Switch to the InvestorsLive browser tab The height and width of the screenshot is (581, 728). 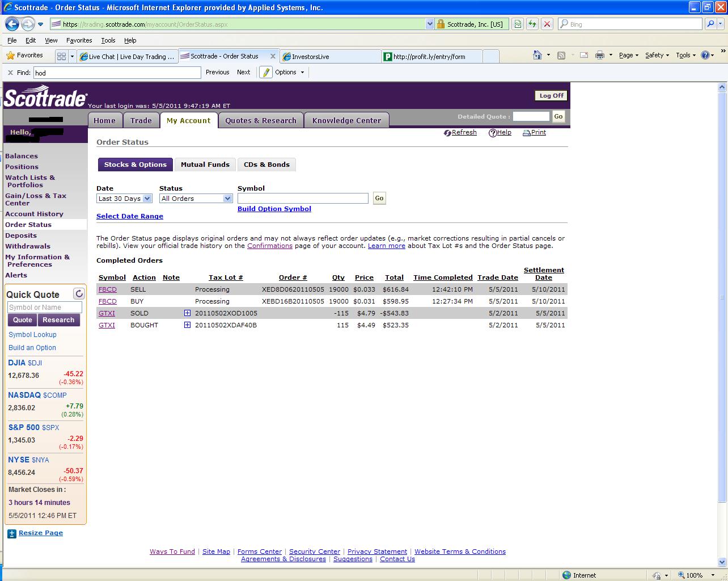(330, 56)
